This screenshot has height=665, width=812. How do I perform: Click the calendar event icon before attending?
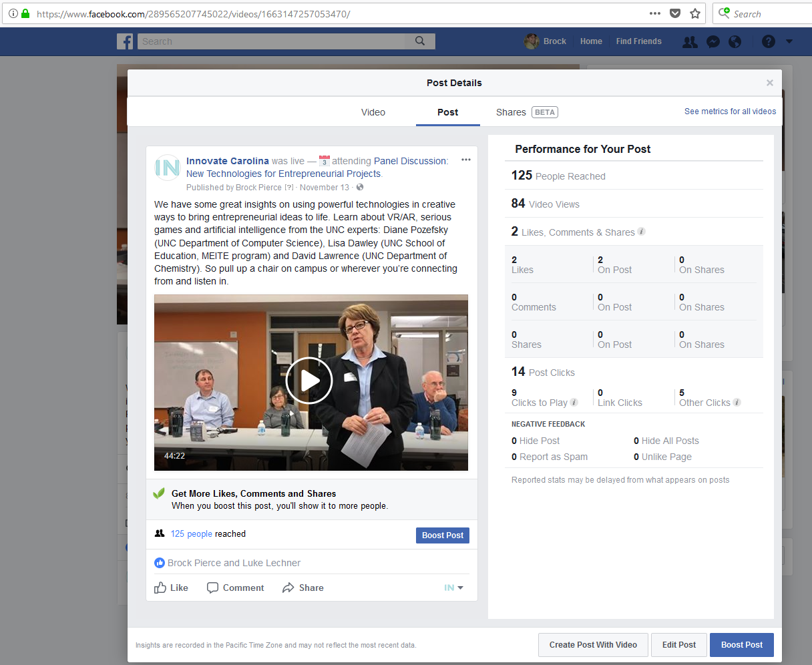pos(325,161)
